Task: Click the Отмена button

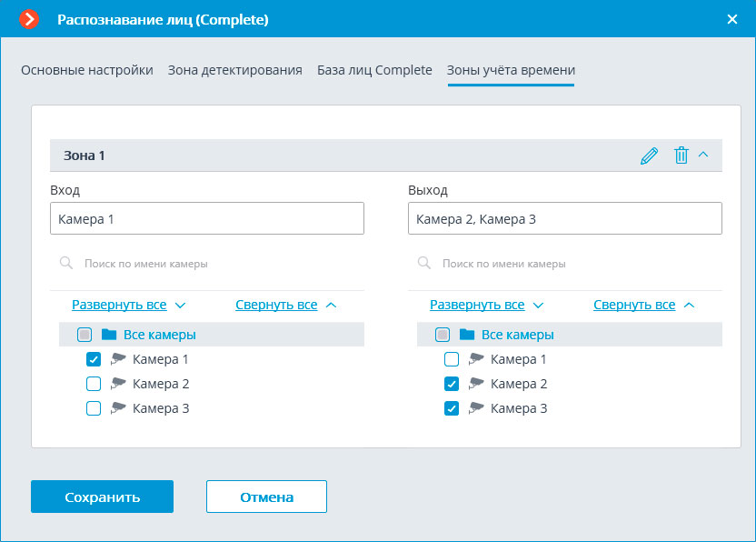Action: (x=266, y=497)
